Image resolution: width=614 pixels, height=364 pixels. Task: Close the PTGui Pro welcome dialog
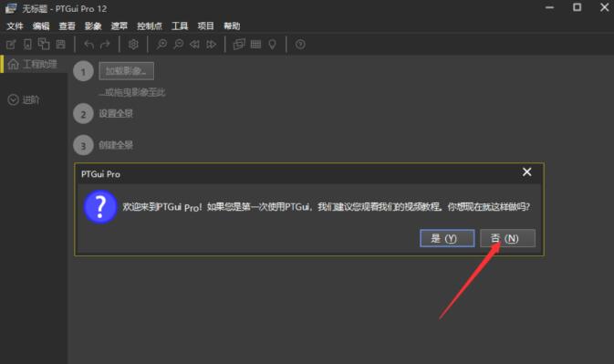click(x=527, y=172)
